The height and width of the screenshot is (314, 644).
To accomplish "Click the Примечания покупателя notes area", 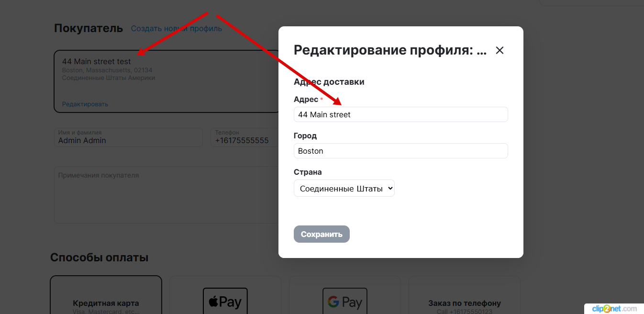I will [165, 194].
